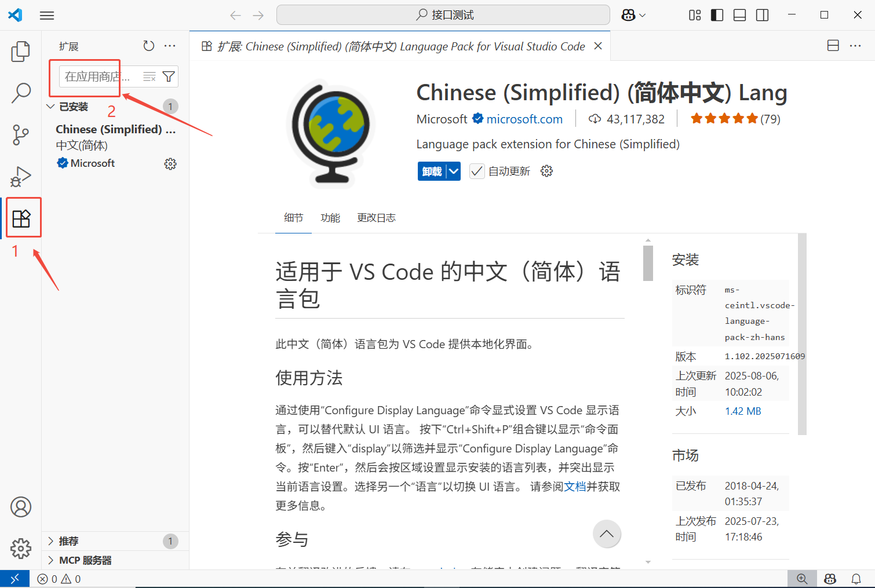Open editor more actions ellipsis
Viewport: 875px width, 588px height.
point(855,46)
